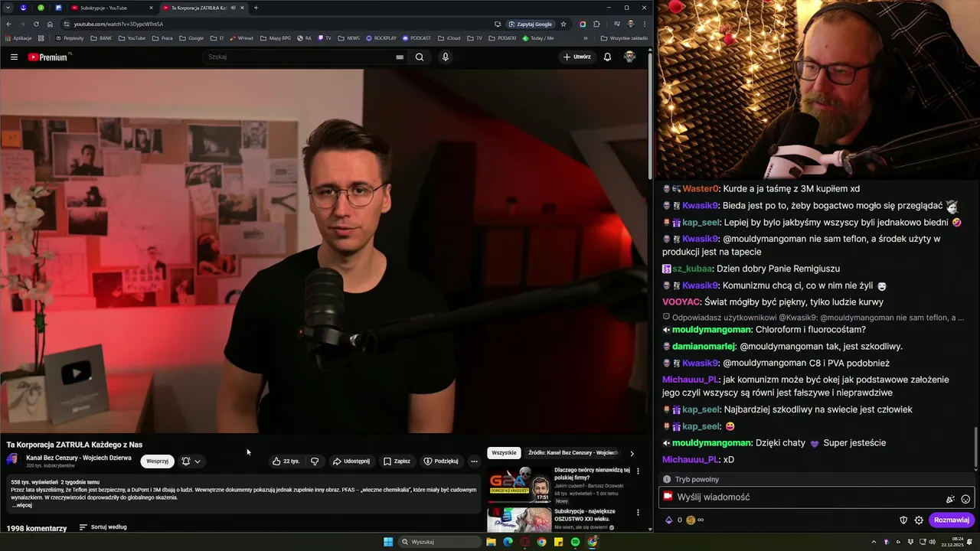Open File Explorer from taskbar
The height and width of the screenshot is (551, 980).
coord(491,542)
